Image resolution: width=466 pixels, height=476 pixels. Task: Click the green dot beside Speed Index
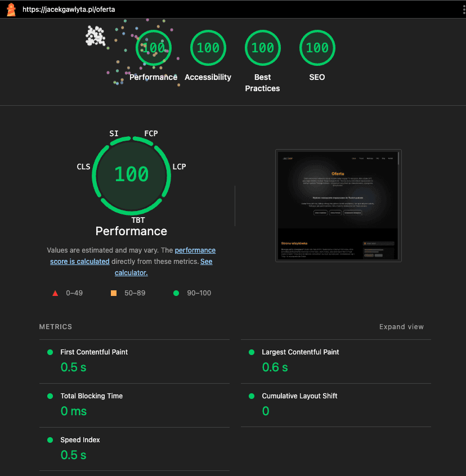[51, 440]
